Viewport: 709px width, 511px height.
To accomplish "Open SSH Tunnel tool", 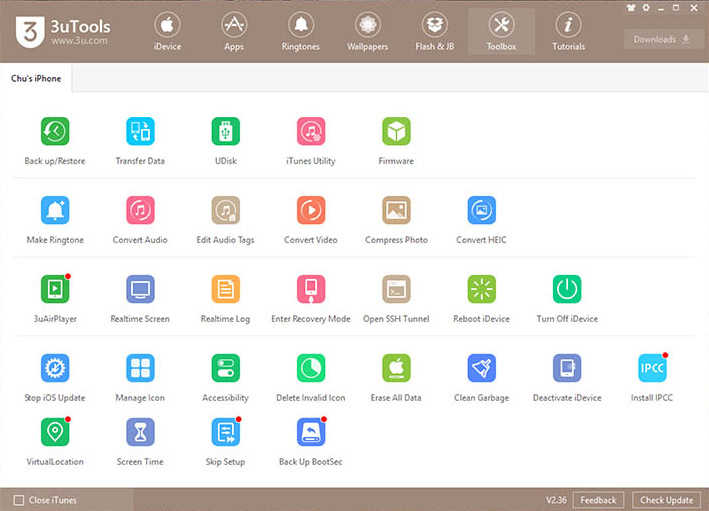I will [396, 289].
